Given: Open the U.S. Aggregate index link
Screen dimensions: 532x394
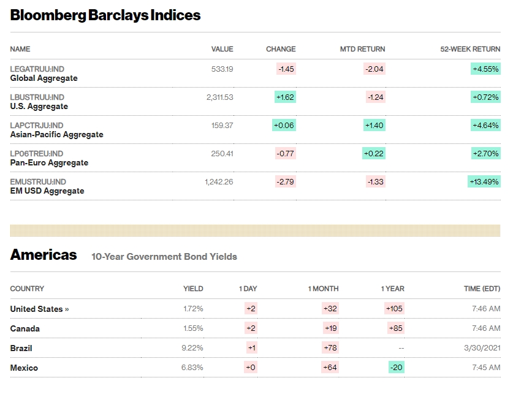Looking at the screenshot, I should coord(39,107).
